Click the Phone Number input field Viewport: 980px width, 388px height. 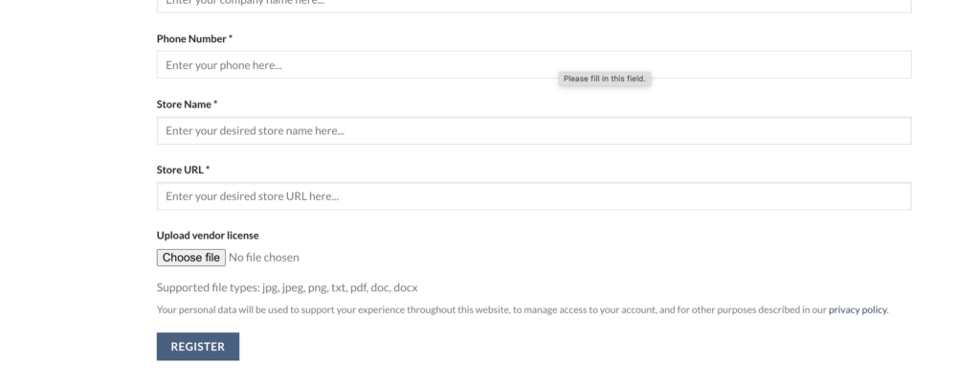534,64
